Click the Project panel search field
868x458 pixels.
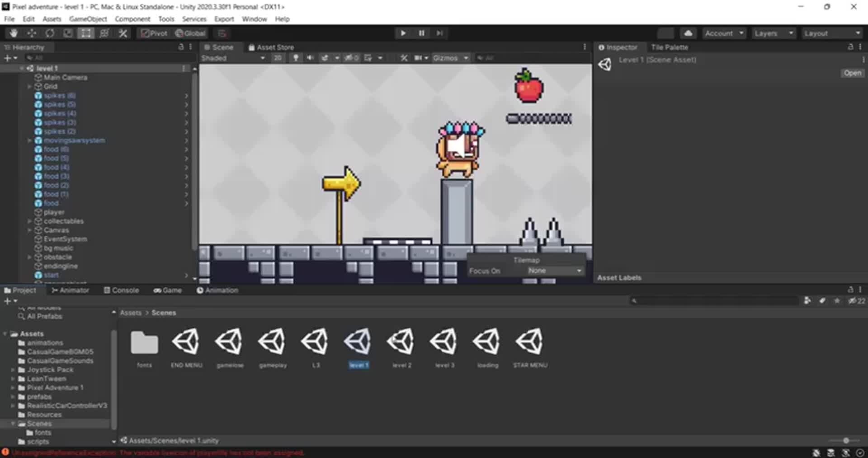click(x=714, y=301)
